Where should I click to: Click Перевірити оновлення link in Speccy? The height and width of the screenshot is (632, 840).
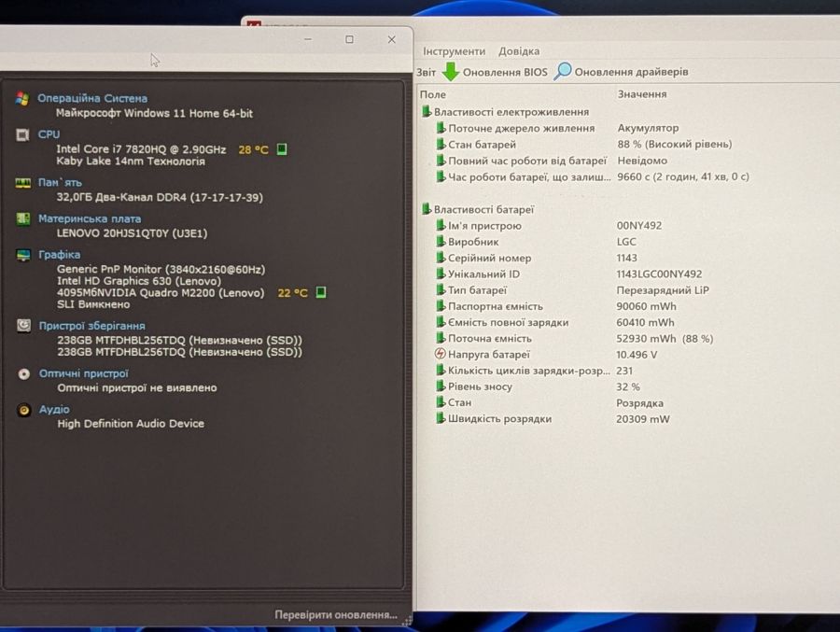336,614
